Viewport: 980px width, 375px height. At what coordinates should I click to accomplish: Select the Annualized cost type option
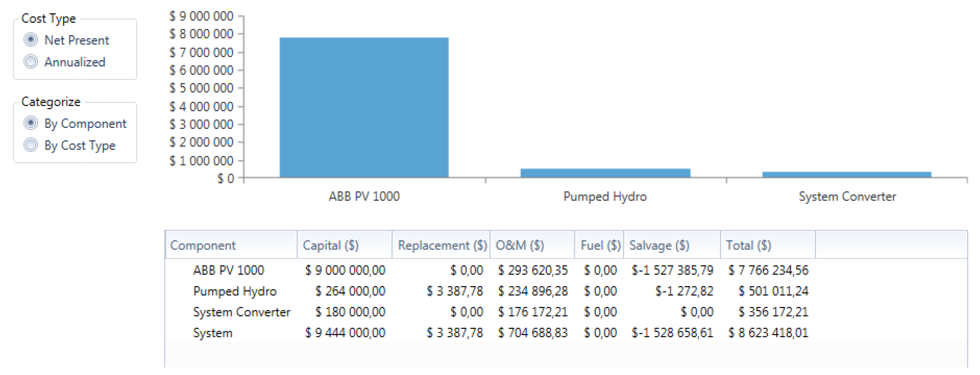click(31, 62)
